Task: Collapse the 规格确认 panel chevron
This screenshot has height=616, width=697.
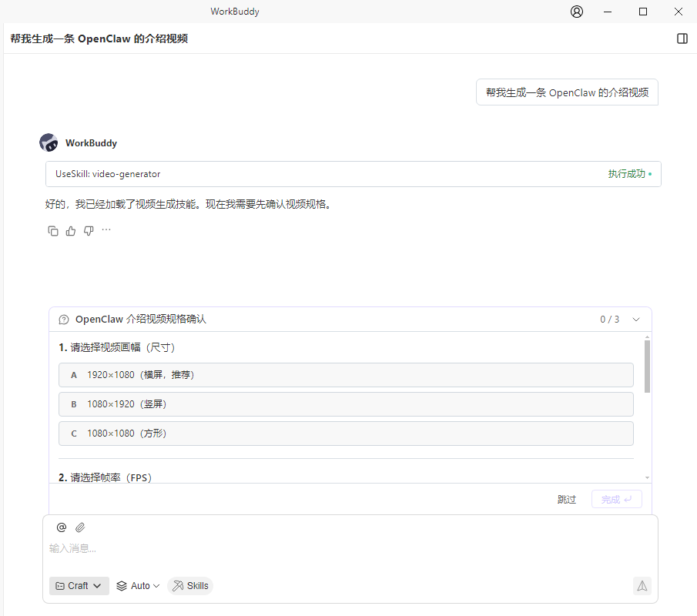Action: click(636, 320)
